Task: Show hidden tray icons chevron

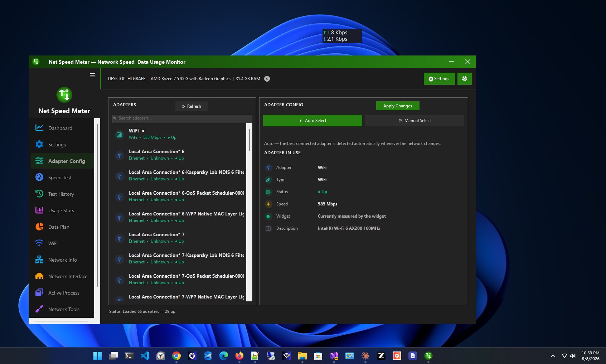Action: [553, 356]
